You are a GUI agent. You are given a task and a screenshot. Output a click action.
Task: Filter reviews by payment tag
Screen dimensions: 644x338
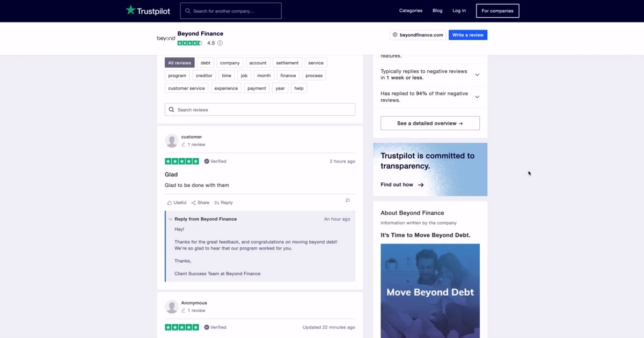point(257,89)
